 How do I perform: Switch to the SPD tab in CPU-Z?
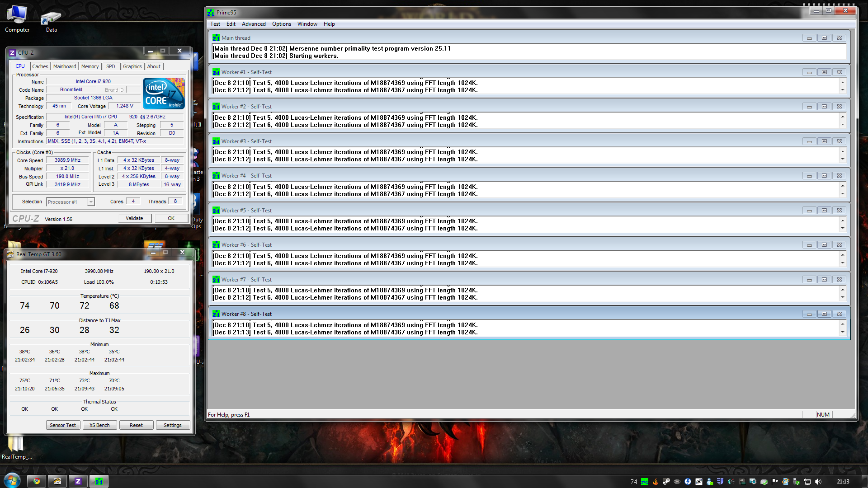(111, 66)
